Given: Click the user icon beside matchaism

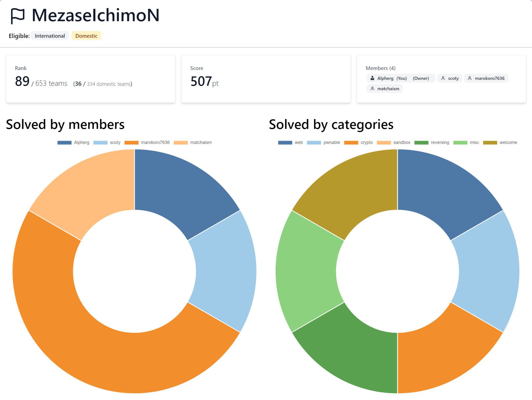Looking at the screenshot, I should (x=372, y=89).
